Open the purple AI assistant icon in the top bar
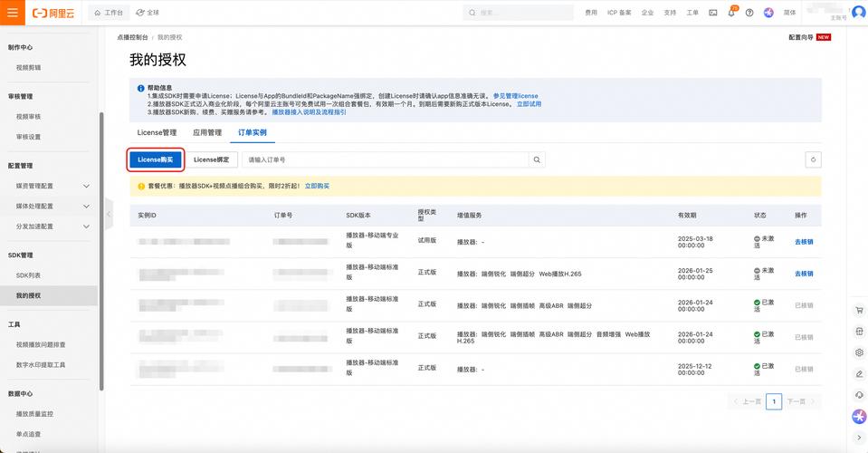The height and width of the screenshot is (453, 868). pyautogui.click(x=768, y=13)
